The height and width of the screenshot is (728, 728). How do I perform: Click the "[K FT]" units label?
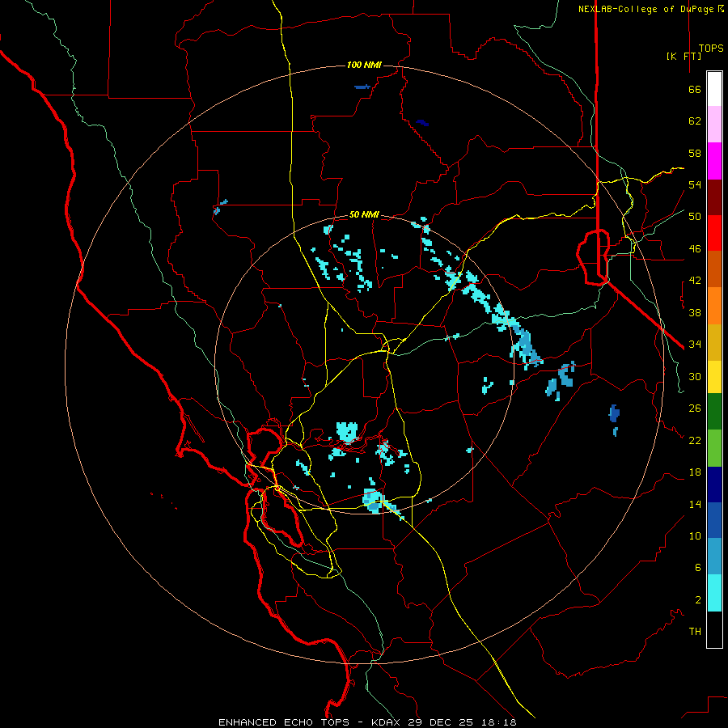684,56
